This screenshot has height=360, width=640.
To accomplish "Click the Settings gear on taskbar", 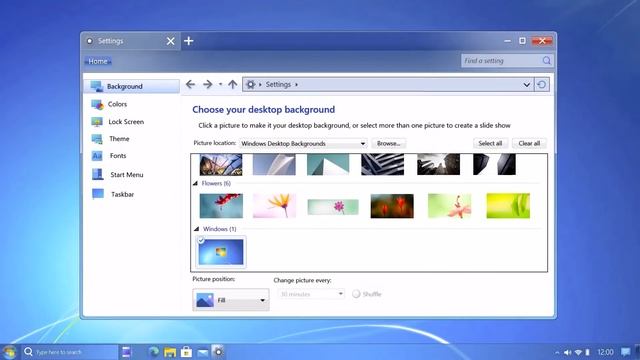I will (x=218, y=351).
